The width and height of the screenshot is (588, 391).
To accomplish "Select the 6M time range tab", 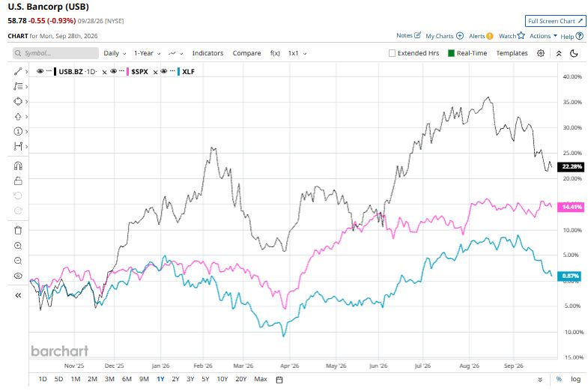I will click(x=127, y=379).
